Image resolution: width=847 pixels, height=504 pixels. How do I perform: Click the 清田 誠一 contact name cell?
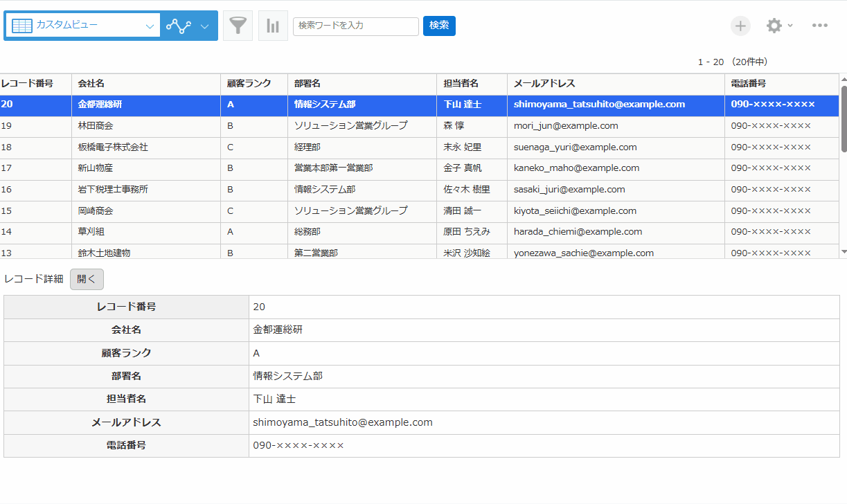[472, 212]
